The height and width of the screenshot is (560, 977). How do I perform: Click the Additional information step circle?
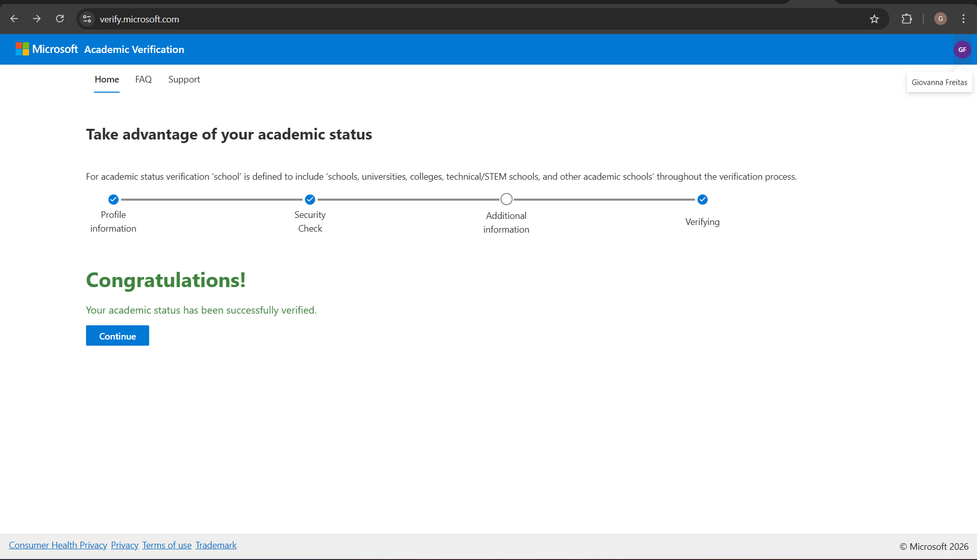pos(506,199)
